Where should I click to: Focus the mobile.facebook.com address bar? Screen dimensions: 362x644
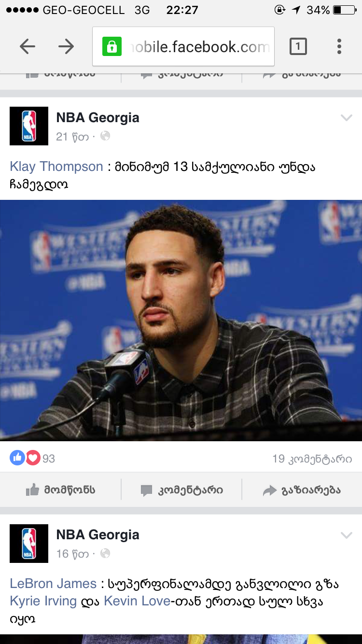point(183,46)
